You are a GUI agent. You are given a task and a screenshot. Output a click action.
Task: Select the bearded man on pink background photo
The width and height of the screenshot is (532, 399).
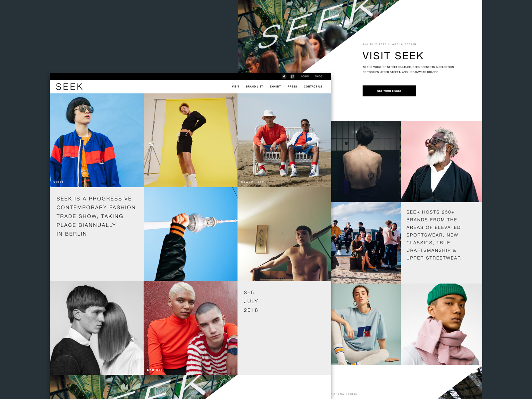442,161
